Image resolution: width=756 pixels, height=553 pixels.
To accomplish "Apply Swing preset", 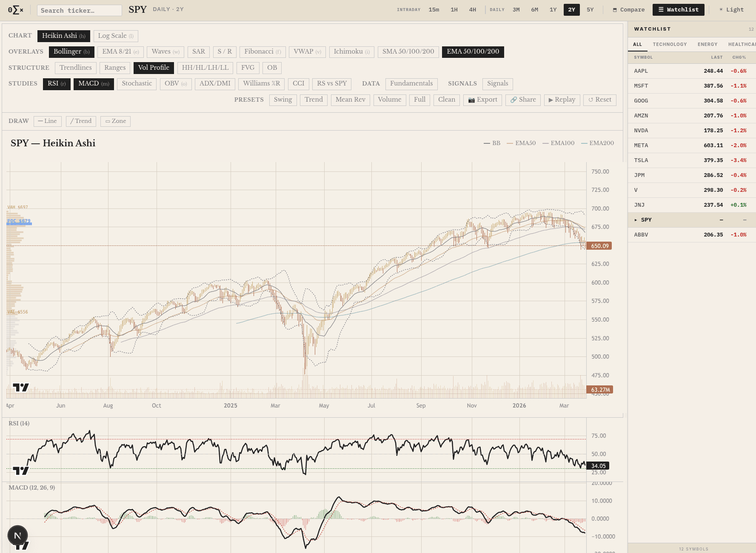I will (x=283, y=100).
